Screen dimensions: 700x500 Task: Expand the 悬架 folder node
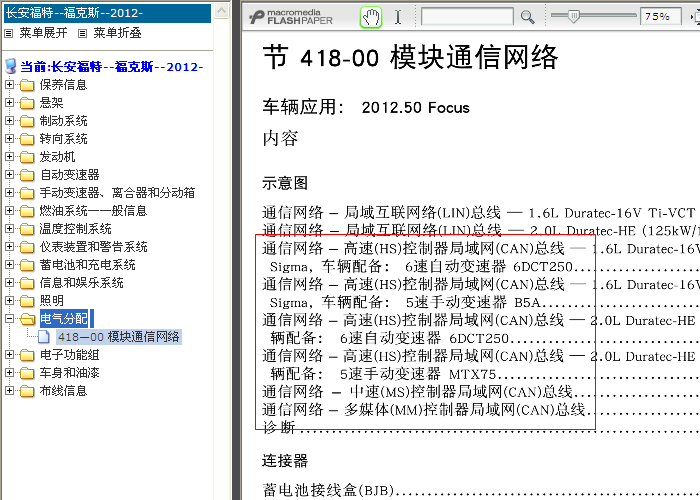coord(9,102)
